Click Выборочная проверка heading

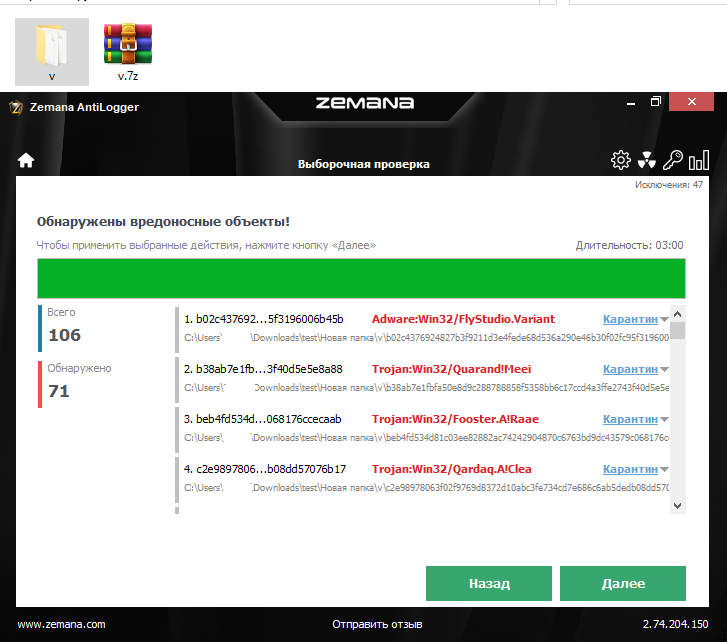(x=364, y=164)
